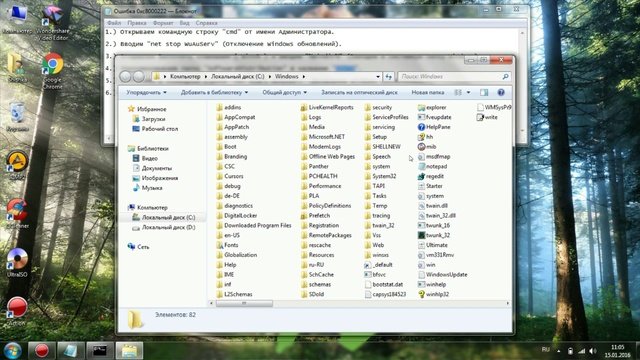Select the fveupdate file
The image size is (640, 360).
click(434, 117)
